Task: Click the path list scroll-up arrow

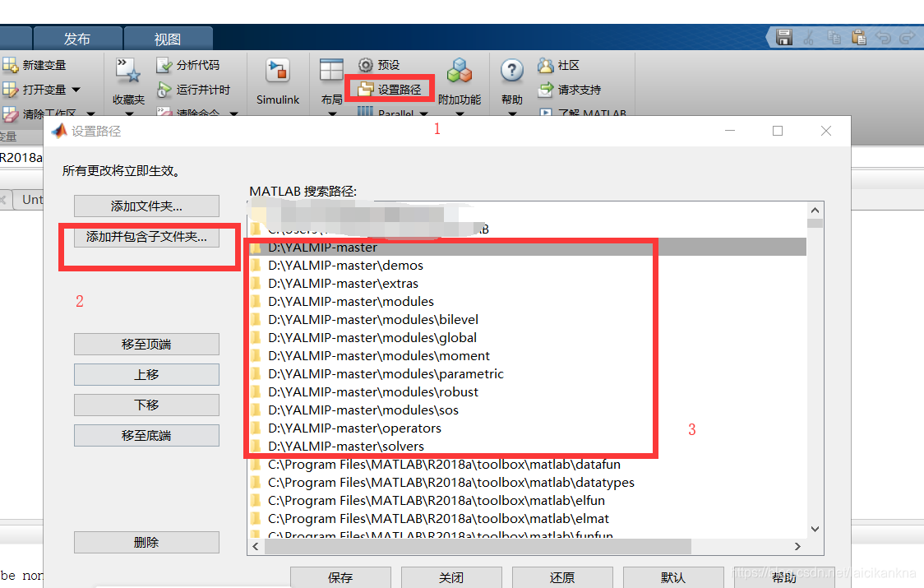Action: pyautogui.click(x=815, y=211)
